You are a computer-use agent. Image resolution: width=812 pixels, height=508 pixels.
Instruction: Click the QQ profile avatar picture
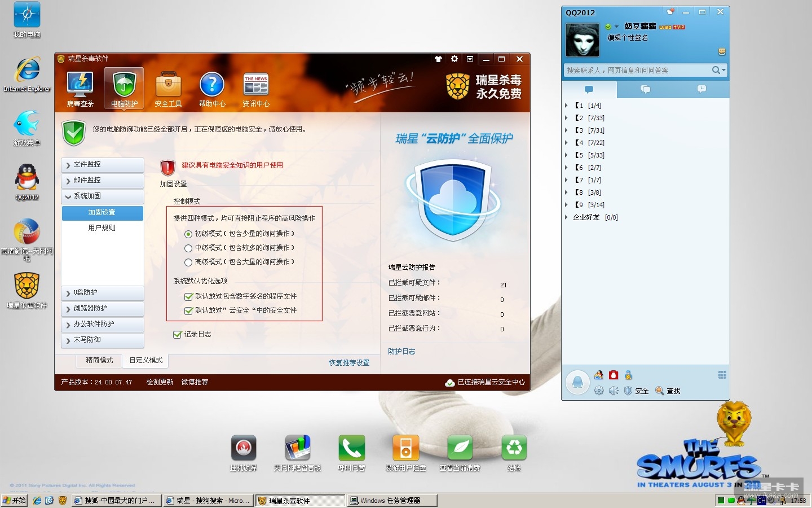(x=582, y=40)
